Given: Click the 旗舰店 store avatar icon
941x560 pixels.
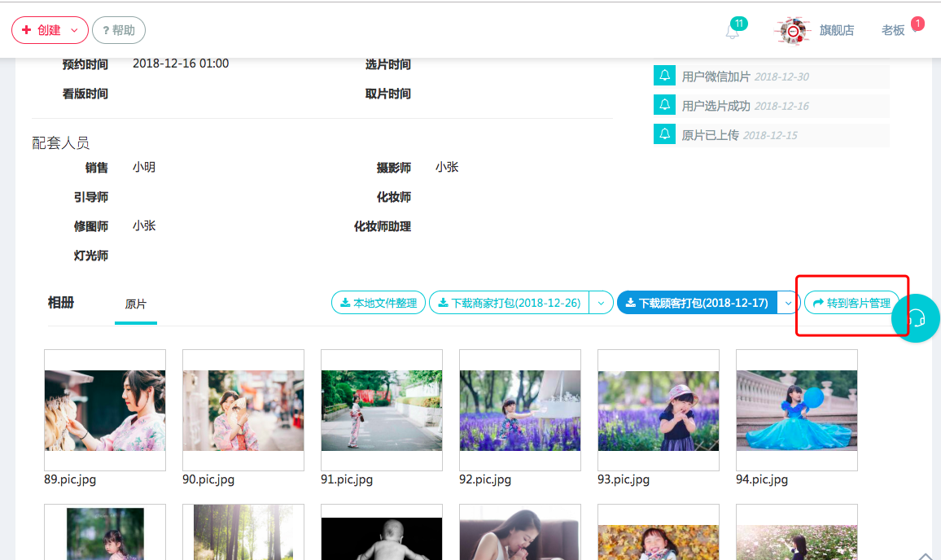Looking at the screenshot, I should [794, 31].
